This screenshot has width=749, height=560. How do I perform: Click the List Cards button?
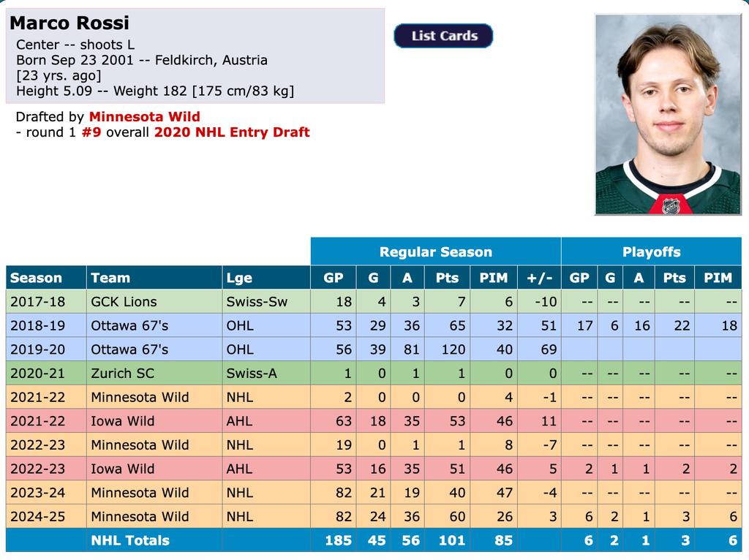coord(443,36)
